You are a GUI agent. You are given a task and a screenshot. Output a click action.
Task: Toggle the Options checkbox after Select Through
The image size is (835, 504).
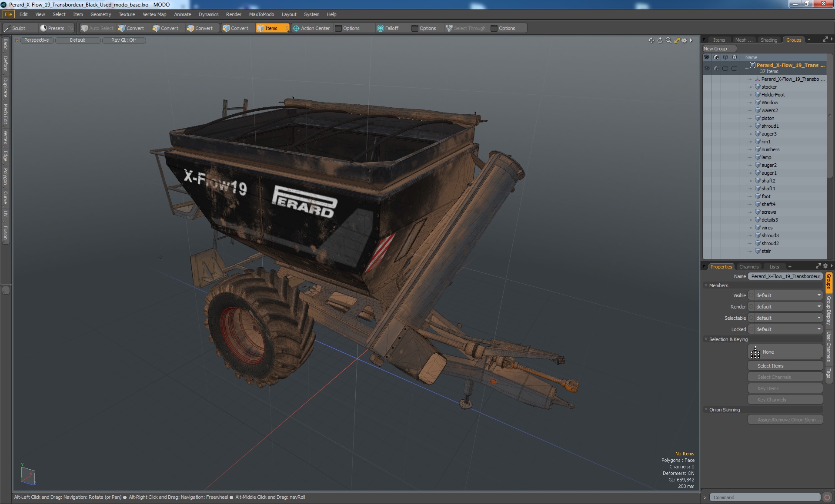pyautogui.click(x=494, y=28)
